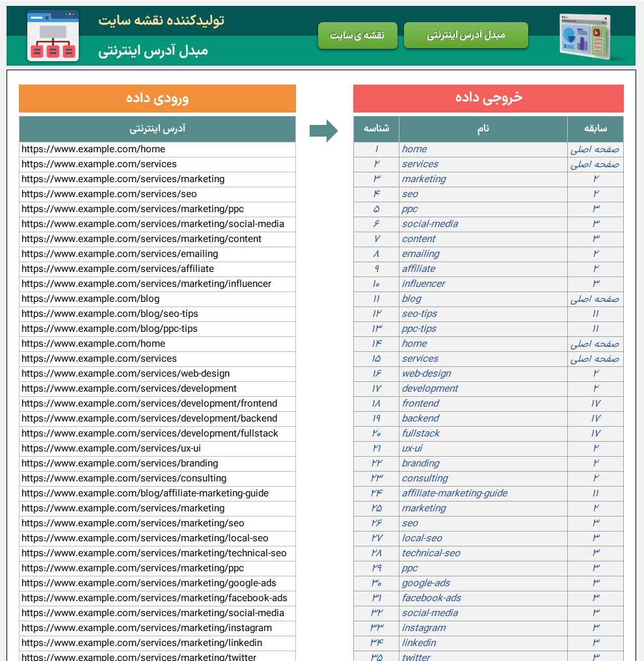Select the سابقه column header

point(595,129)
